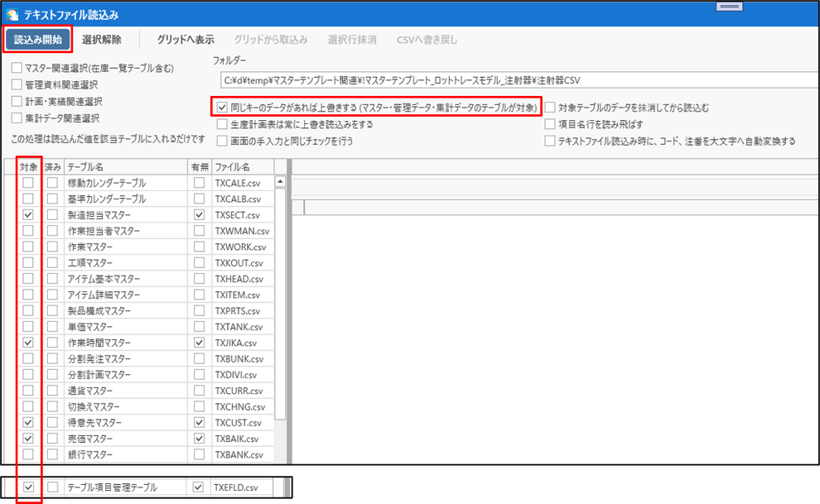Check 対象 box for 分割発注マスター
This screenshot has height=504, width=820.
pos(28,359)
